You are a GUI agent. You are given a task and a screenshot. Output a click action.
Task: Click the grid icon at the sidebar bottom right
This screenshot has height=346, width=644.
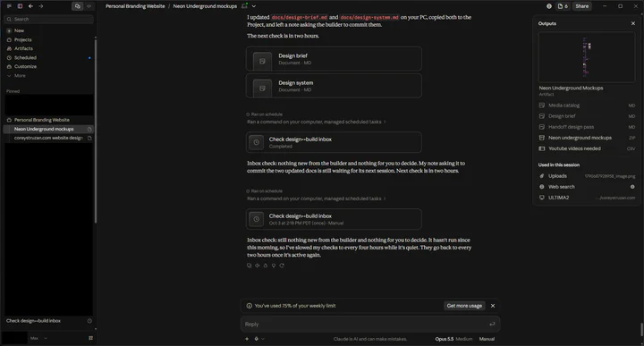click(90, 338)
